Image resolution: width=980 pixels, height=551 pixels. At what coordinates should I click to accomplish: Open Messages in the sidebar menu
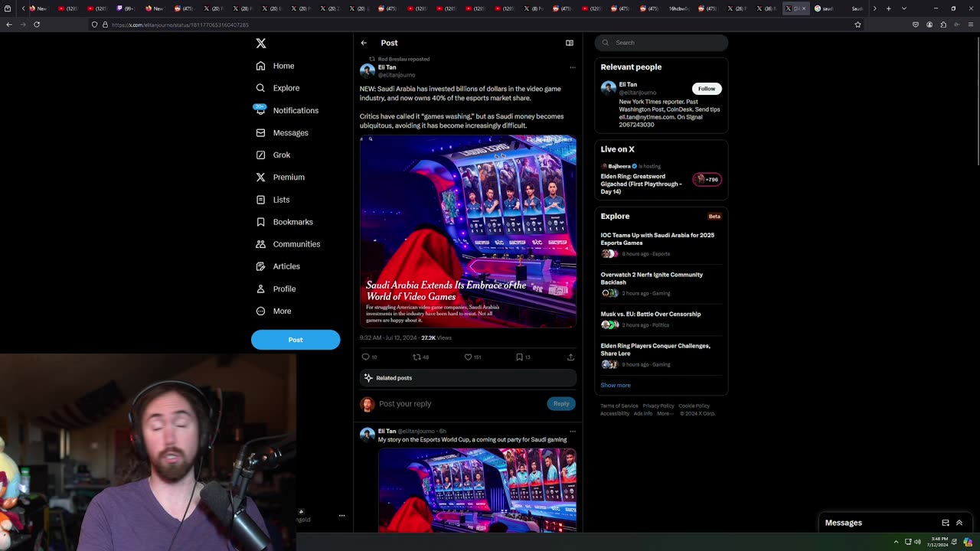coord(283,132)
